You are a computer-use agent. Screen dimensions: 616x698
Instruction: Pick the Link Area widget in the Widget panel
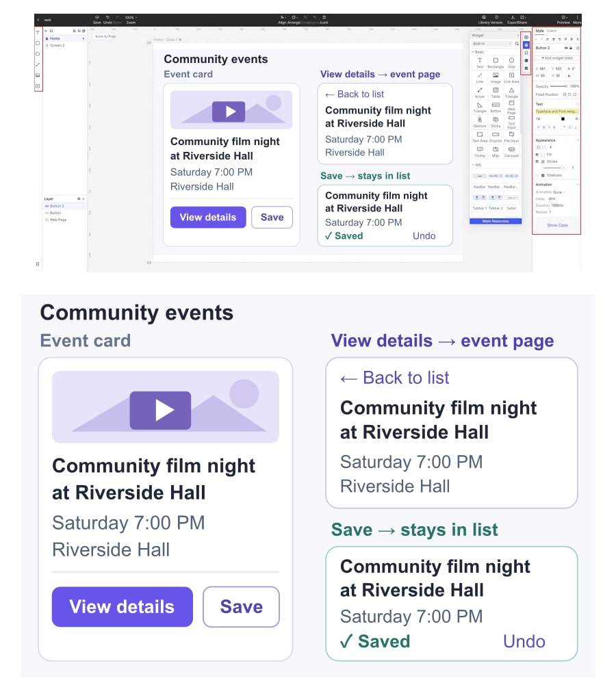(x=511, y=77)
